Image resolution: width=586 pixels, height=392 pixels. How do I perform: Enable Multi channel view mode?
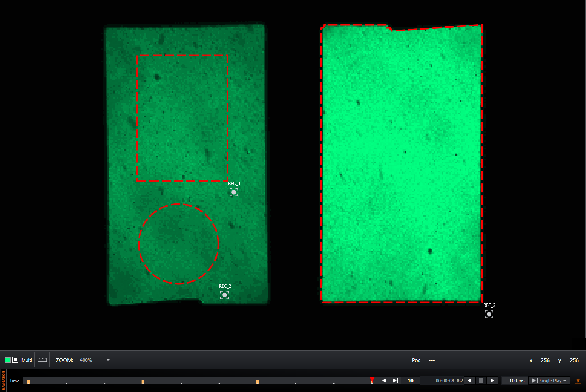[27, 360]
